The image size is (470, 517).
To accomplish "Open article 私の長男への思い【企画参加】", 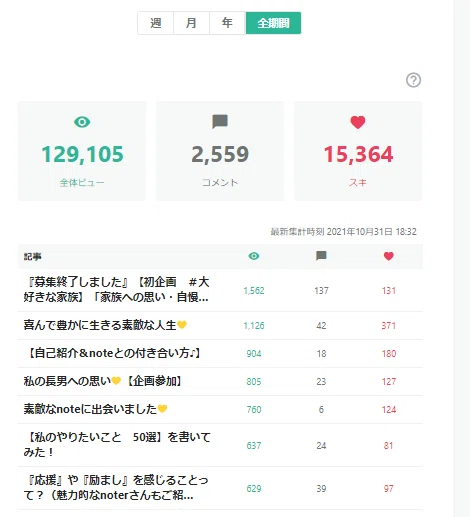I will [102, 381].
